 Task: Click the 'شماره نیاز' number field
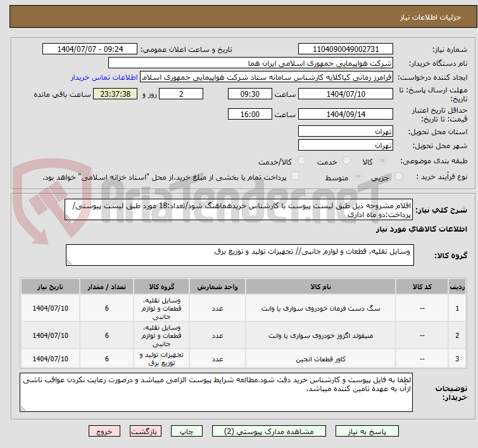click(x=346, y=49)
